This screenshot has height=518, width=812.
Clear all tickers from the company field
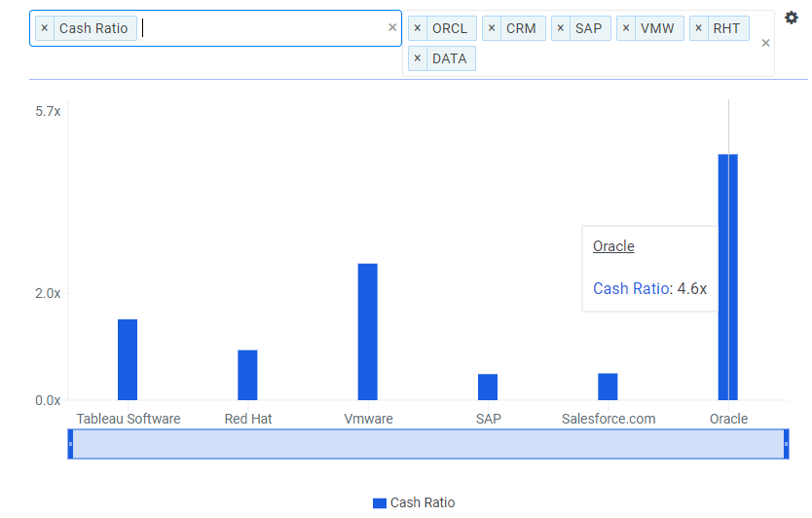click(x=765, y=43)
